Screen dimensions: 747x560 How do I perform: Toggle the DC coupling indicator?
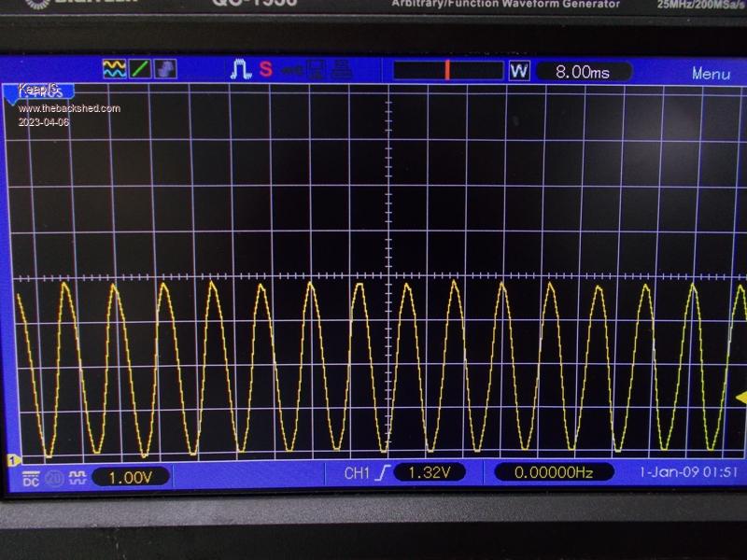(x=30, y=478)
